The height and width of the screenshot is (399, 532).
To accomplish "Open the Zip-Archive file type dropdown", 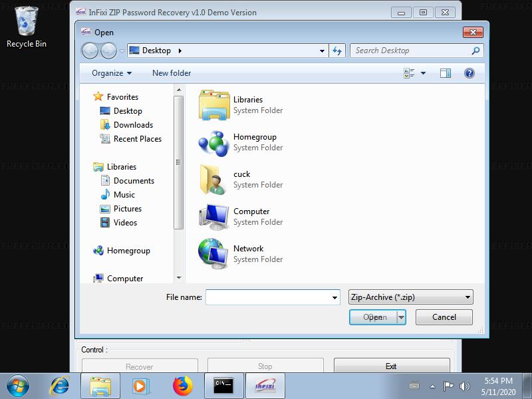I will 410,297.
